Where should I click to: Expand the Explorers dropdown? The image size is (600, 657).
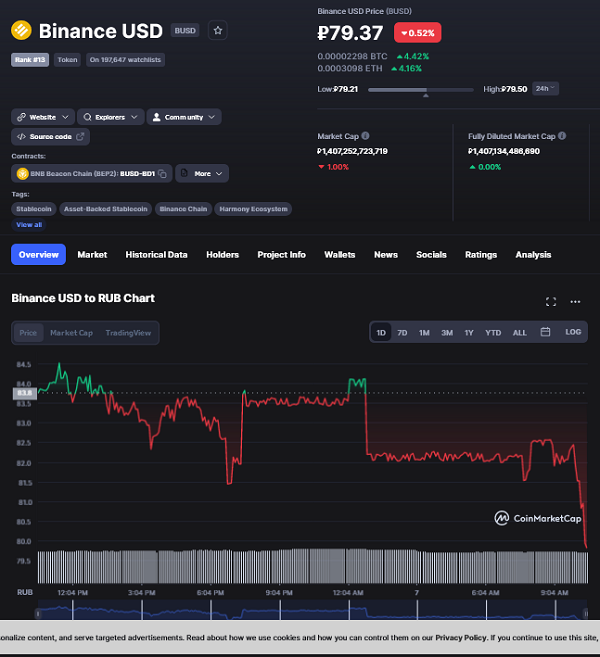(111, 117)
